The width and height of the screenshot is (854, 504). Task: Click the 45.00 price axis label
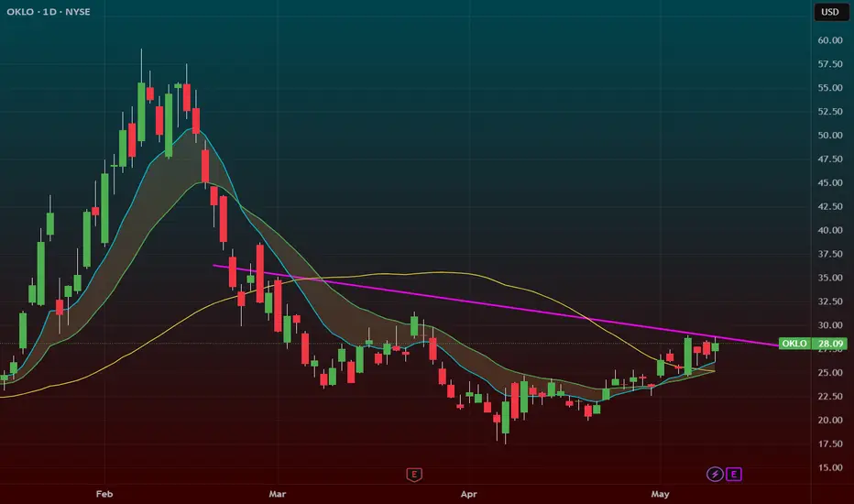click(x=830, y=182)
